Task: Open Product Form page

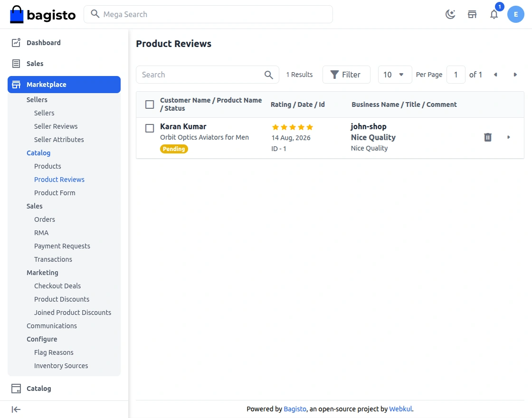Action: pyautogui.click(x=55, y=193)
